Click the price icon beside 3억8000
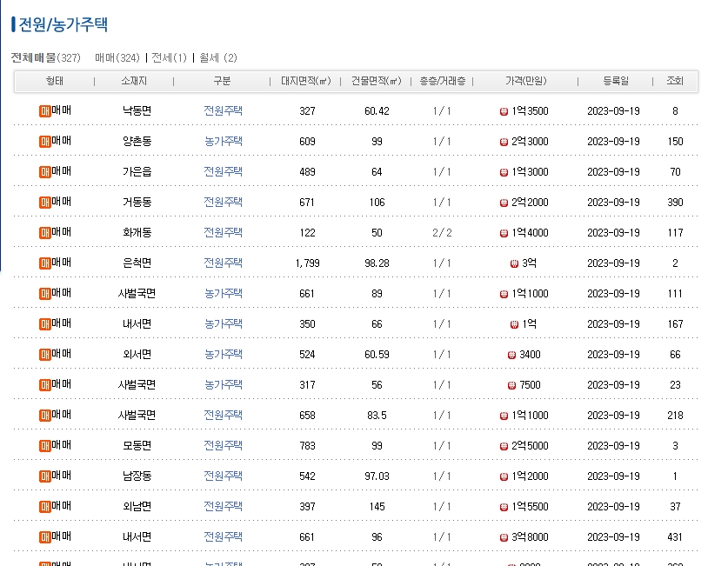Viewport: 728px width, 566px height. point(503,536)
